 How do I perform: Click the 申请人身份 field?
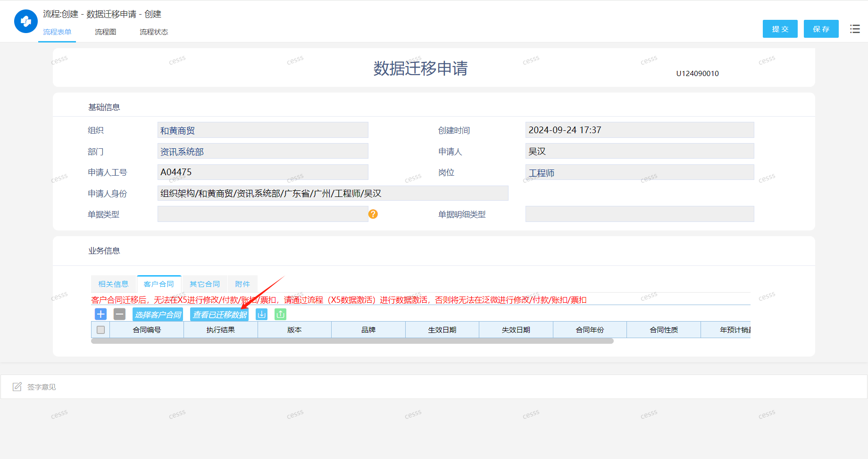click(x=333, y=193)
